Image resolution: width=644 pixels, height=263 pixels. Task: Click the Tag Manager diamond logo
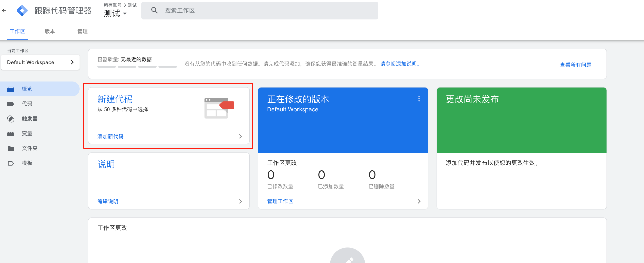click(x=22, y=10)
